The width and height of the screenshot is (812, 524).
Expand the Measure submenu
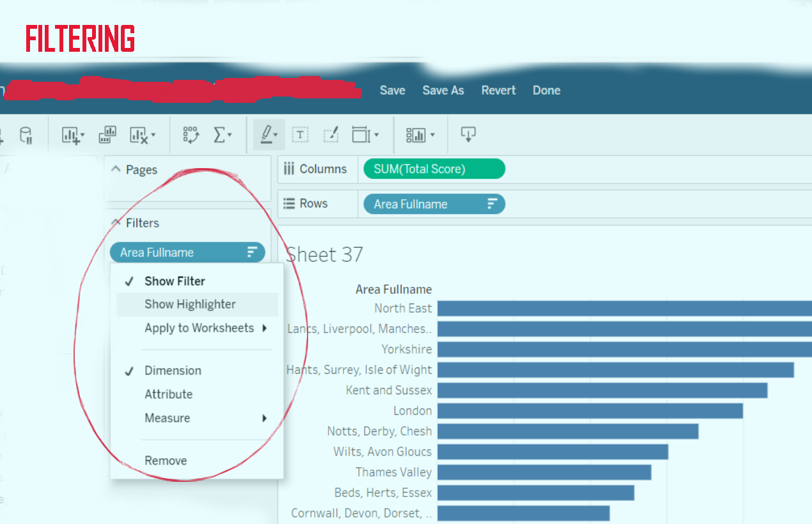[205, 418]
